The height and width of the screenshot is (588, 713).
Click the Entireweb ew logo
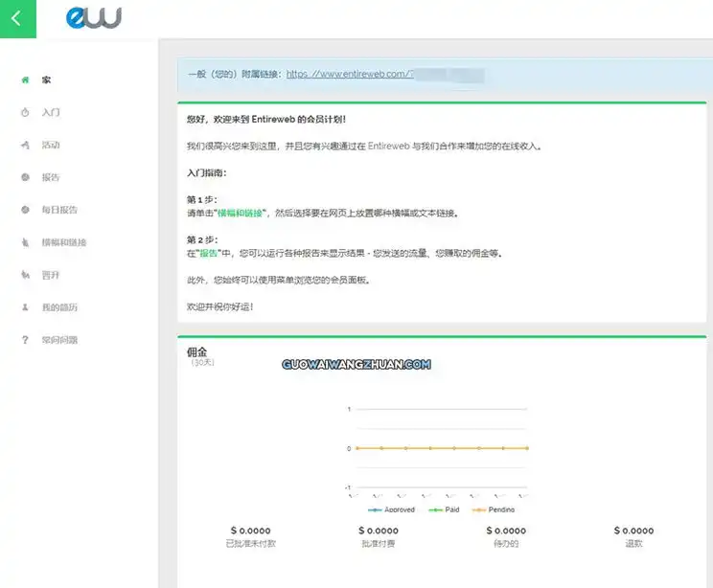pos(94,18)
